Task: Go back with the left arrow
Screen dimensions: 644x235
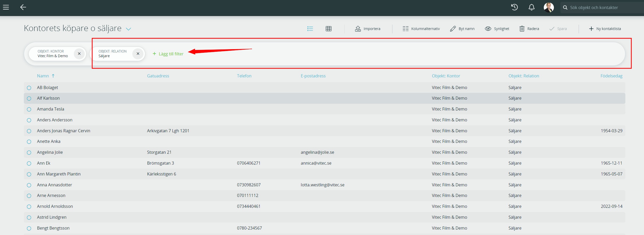Action: (23, 7)
